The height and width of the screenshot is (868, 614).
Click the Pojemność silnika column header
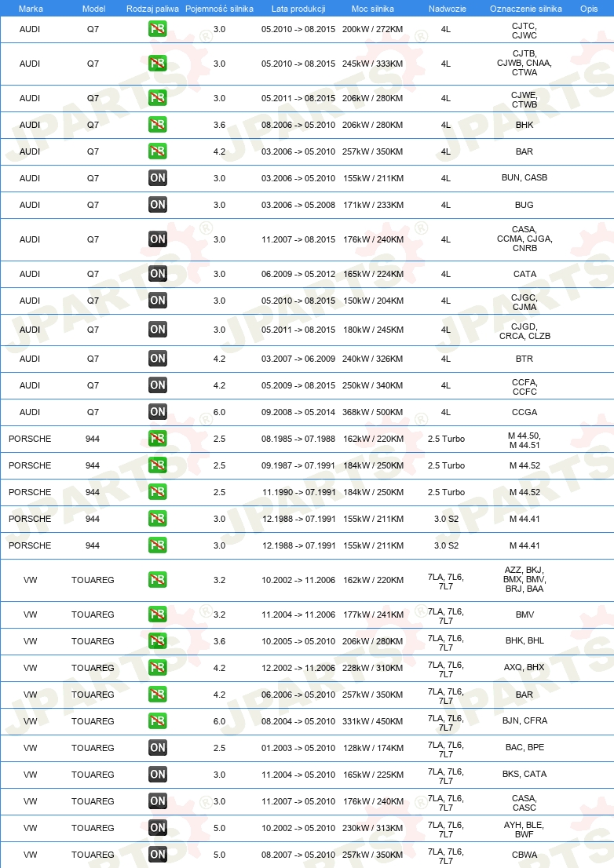point(219,9)
